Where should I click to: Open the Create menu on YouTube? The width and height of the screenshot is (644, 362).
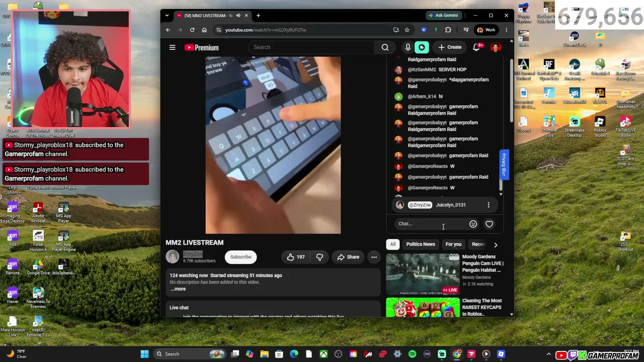coord(450,47)
